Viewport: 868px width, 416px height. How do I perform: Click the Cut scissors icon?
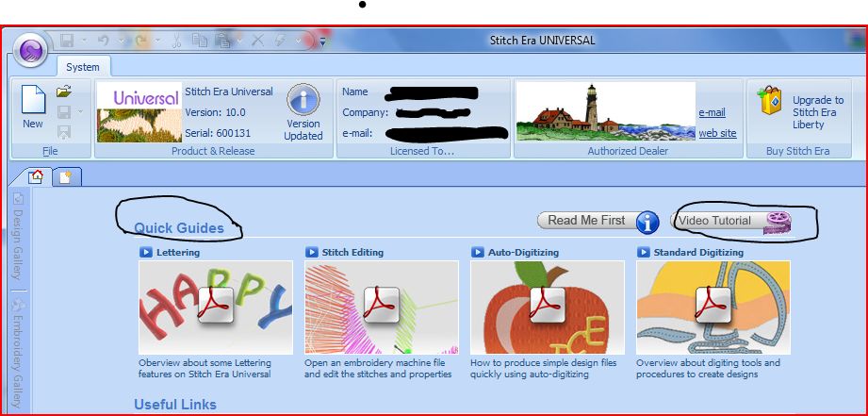point(177,41)
